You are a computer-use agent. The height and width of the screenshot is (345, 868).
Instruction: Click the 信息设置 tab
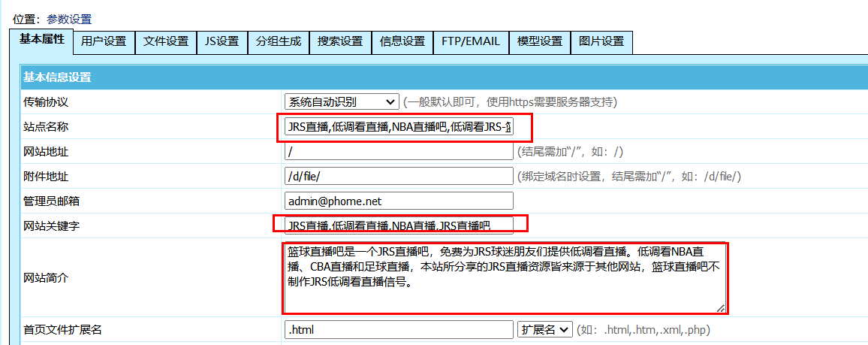[x=402, y=42]
